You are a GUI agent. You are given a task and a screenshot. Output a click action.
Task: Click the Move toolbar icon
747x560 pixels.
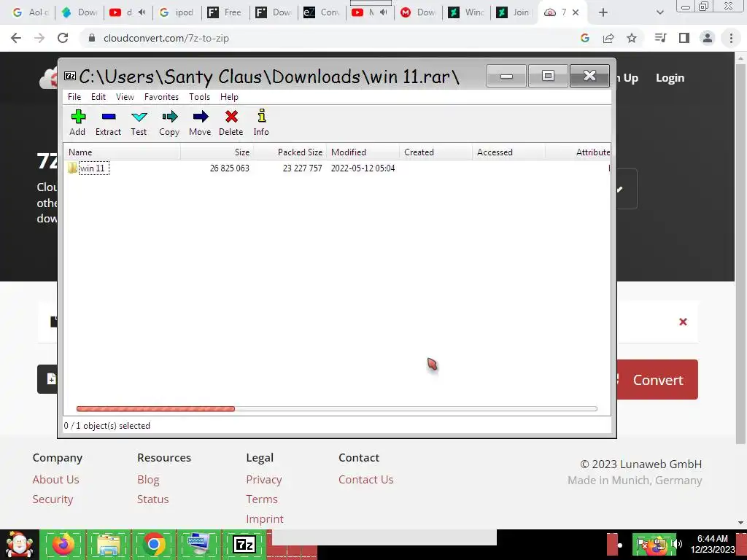(200, 122)
